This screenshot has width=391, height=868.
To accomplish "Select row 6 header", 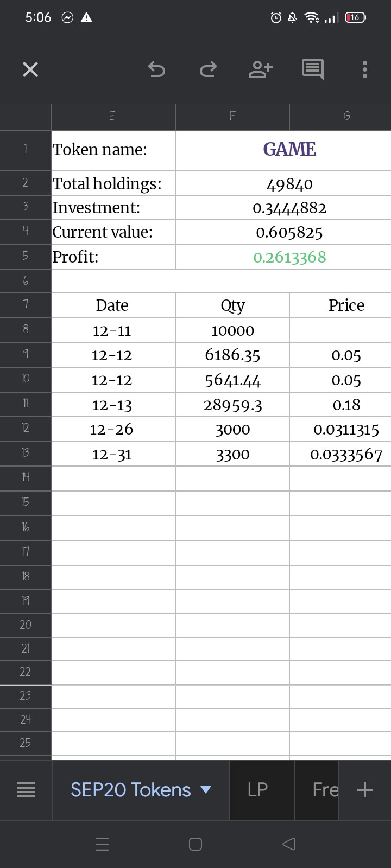I will coord(26,281).
